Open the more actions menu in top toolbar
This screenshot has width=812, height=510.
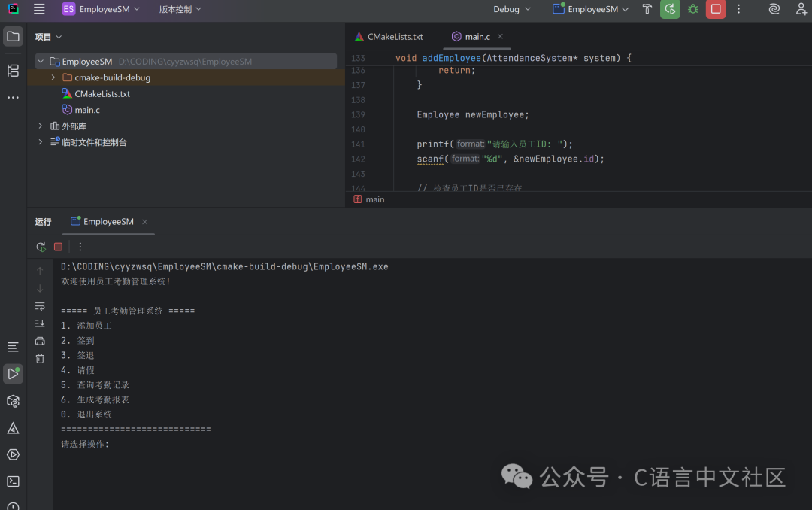click(x=738, y=9)
